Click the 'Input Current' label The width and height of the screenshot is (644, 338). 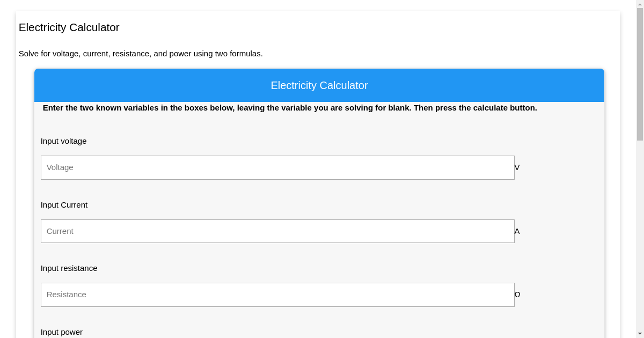64,205
